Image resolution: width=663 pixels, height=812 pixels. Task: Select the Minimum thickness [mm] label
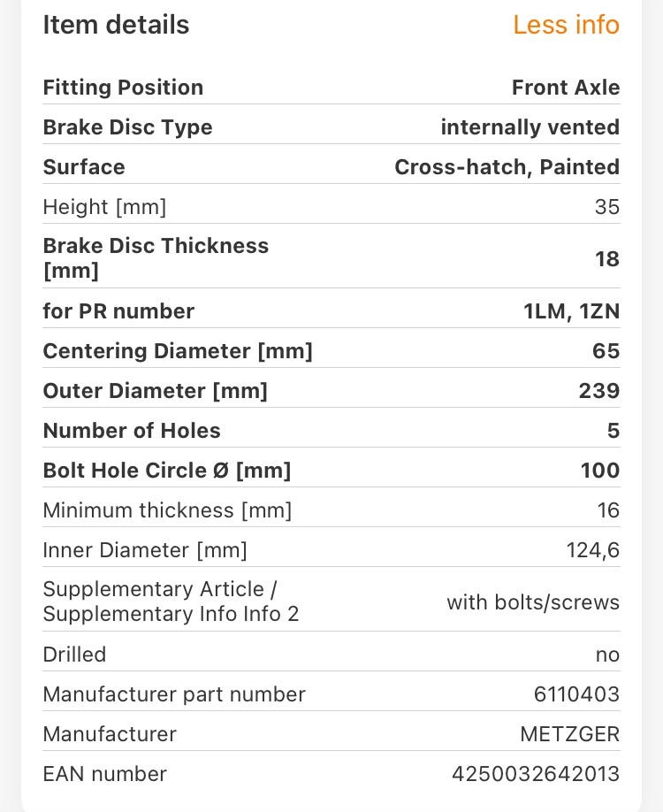tap(167, 510)
